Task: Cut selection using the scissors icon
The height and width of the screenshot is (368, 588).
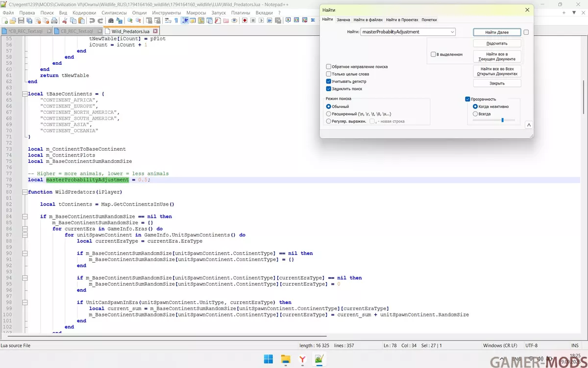Action: pyautogui.click(x=65, y=21)
